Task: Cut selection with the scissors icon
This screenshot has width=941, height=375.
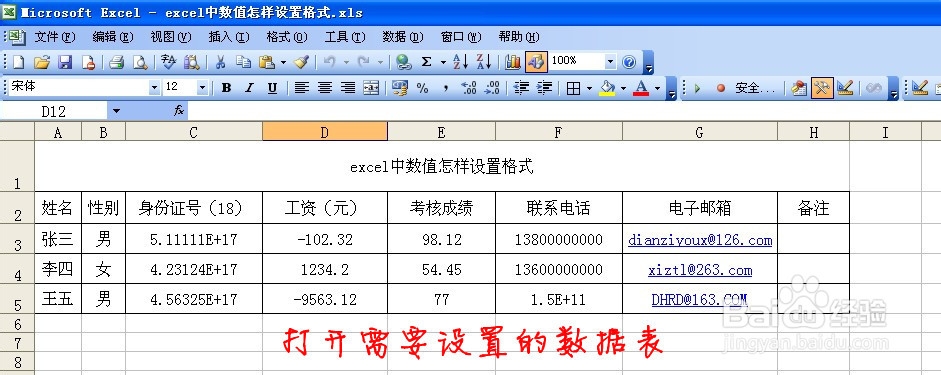Action: click(220, 62)
